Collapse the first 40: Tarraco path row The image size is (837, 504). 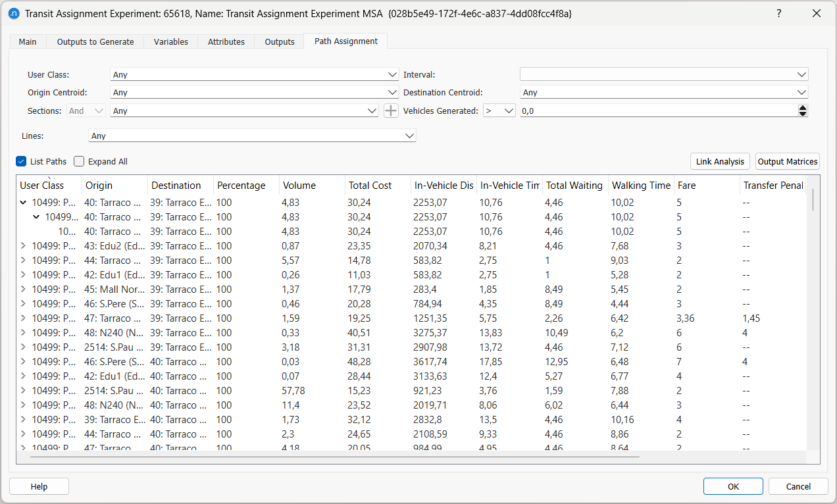(24, 203)
